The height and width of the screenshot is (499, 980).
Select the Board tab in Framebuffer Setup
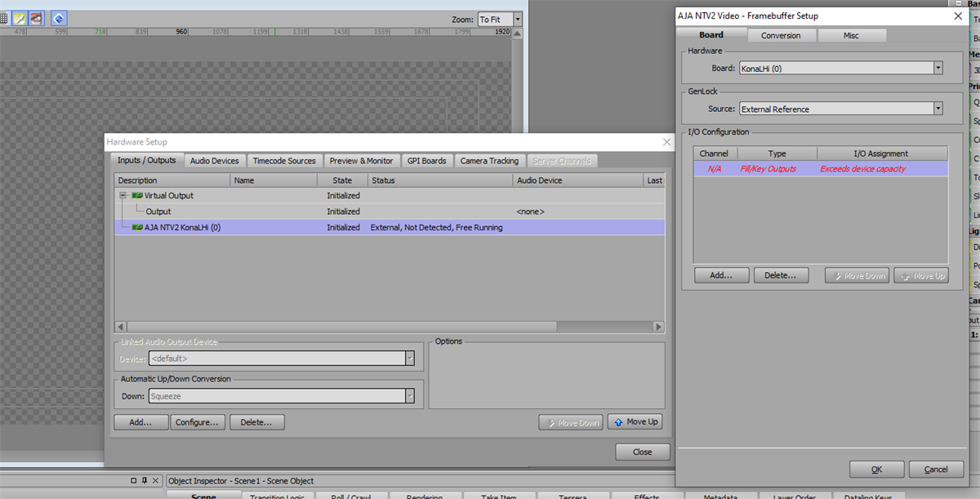click(711, 35)
